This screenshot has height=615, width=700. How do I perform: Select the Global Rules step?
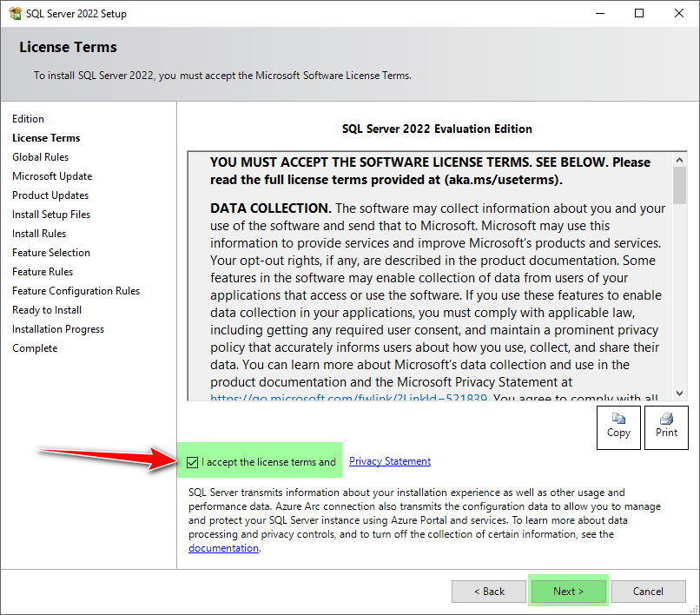(x=40, y=157)
